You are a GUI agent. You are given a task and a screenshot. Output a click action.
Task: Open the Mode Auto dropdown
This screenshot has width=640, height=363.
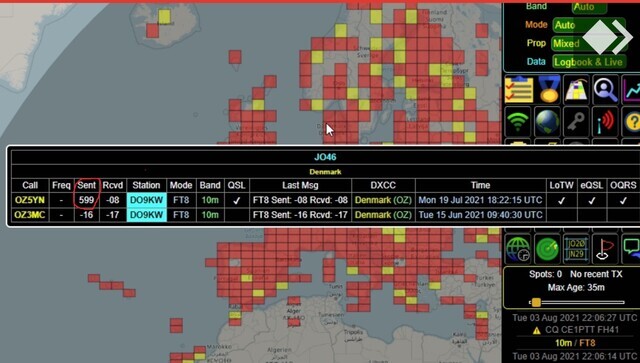coord(589,25)
